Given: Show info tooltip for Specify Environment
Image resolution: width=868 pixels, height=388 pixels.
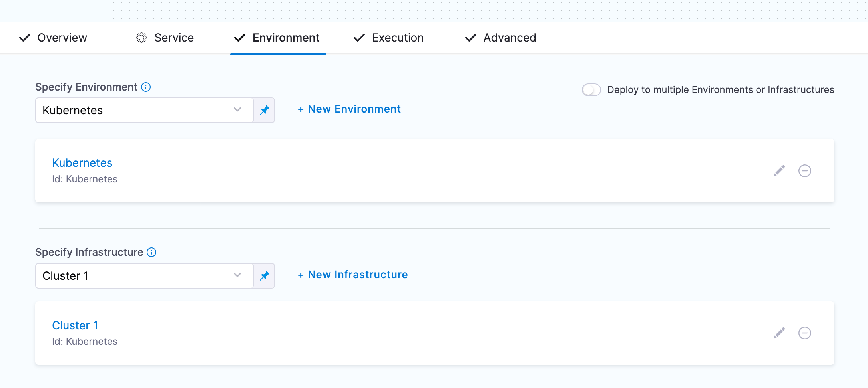Looking at the screenshot, I should pos(146,87).
